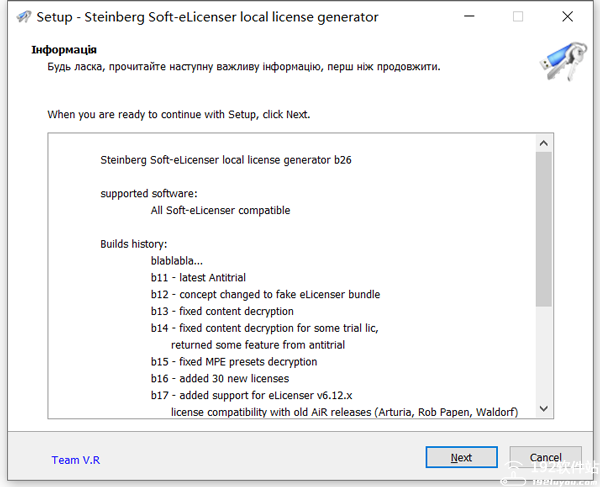Click the scroll up arrow of the info box
The image size is (600, 487).
tap(543, 143)
